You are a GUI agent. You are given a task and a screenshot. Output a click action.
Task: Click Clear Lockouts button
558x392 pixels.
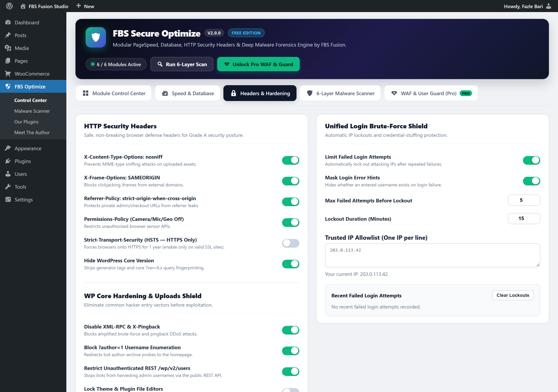coord(513,295)
